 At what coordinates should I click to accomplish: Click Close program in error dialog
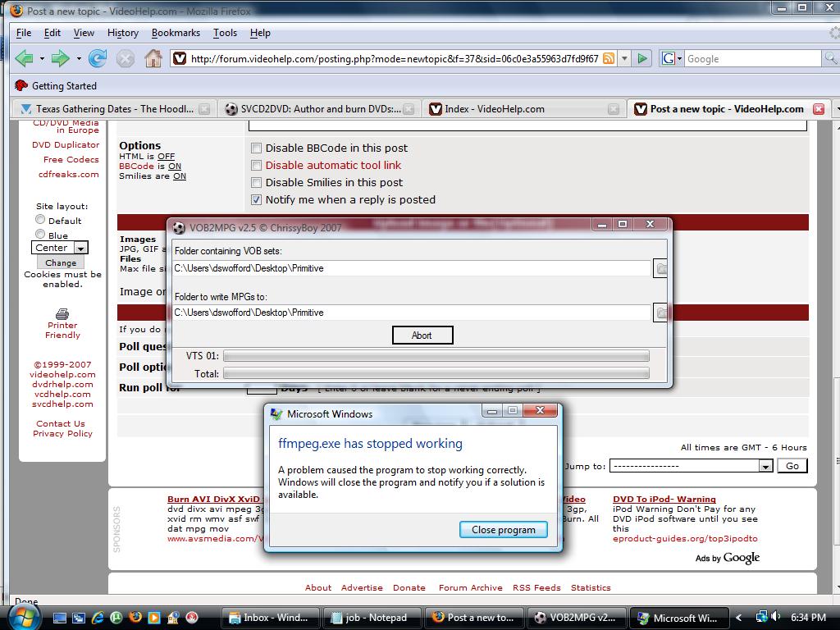point(503,530)
